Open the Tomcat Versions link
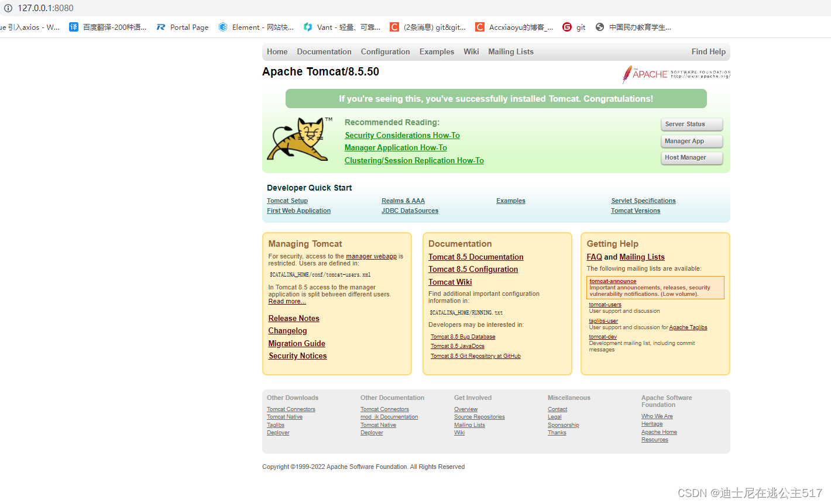The image size is (831, 504). 636,210
